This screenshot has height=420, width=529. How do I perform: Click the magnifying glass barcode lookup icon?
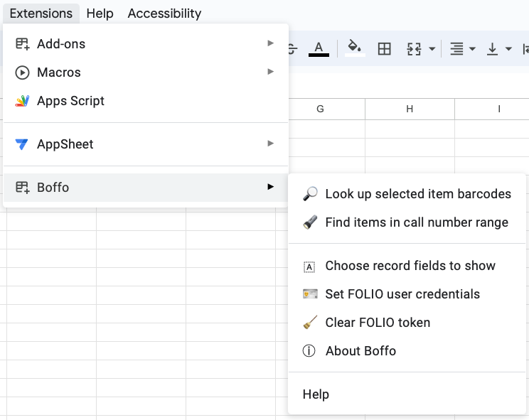click(x=310, y=194)
